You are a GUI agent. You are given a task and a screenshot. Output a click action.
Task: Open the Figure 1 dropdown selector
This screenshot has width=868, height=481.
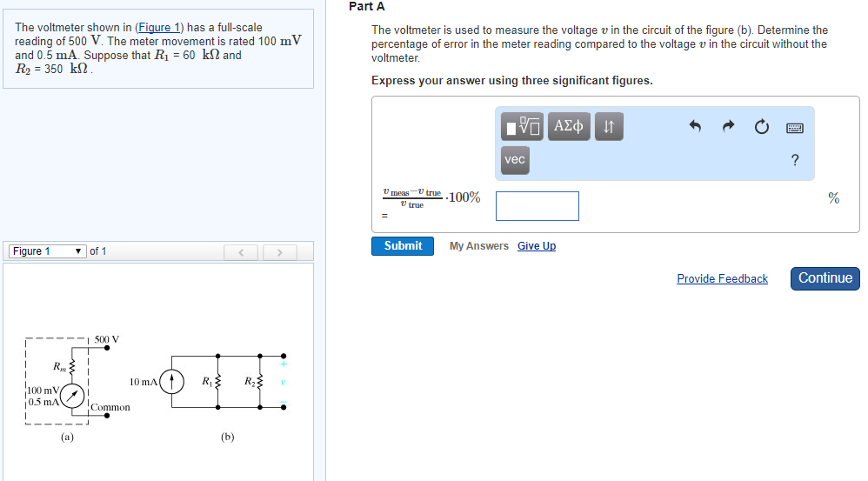[47, 251]
